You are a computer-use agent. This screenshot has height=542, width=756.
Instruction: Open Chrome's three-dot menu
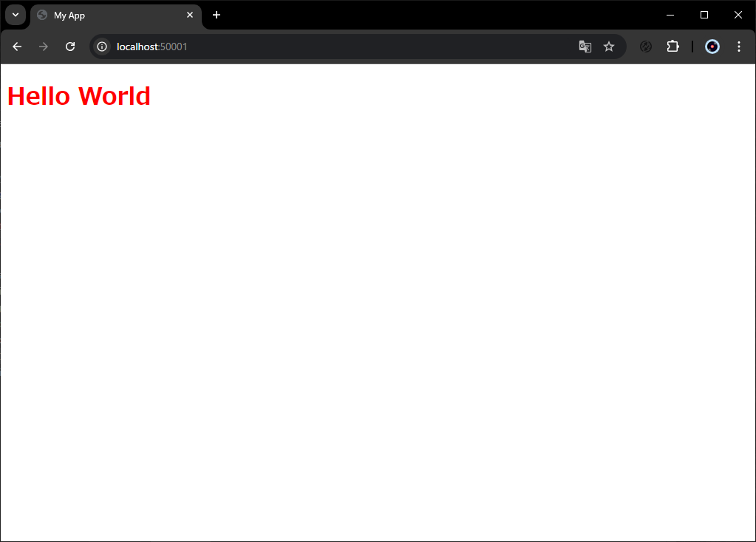coord(739,47)
